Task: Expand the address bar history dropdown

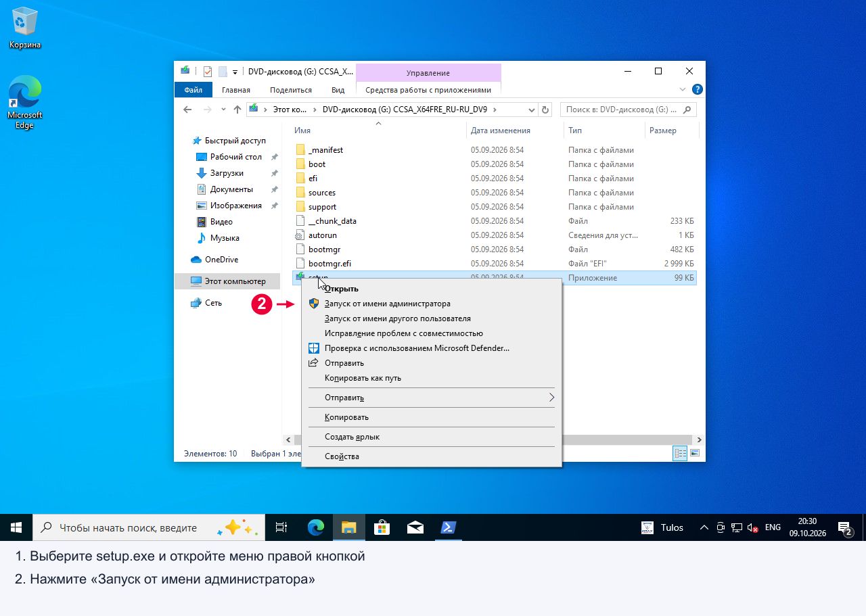Action: point(531,110)
